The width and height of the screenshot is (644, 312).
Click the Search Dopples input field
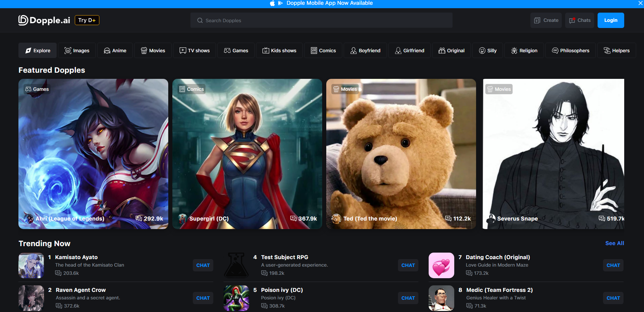click(321, 20)
